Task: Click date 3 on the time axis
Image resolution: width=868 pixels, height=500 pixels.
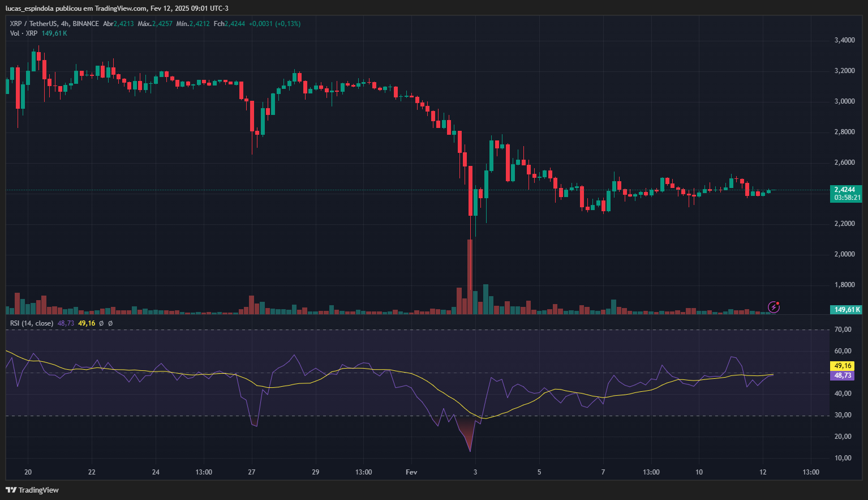Action: tap(475, 472)
